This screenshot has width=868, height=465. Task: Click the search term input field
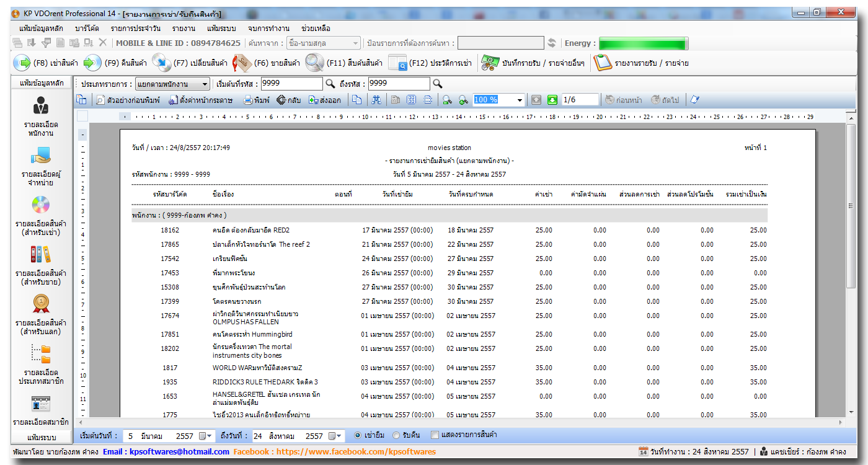pos(501,43)
